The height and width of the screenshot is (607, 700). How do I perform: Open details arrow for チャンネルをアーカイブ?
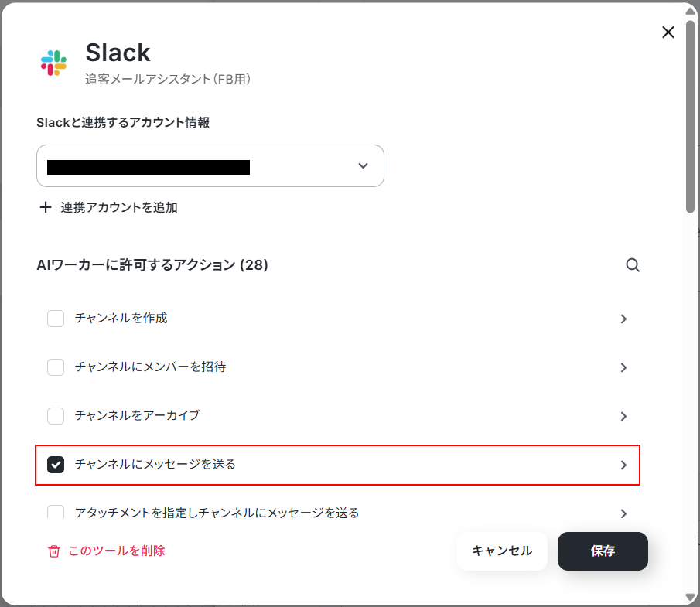(x=623, y=416)
